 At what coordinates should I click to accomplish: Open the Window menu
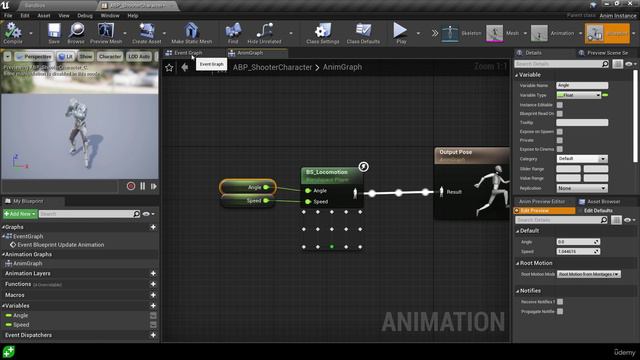(110, 16)
